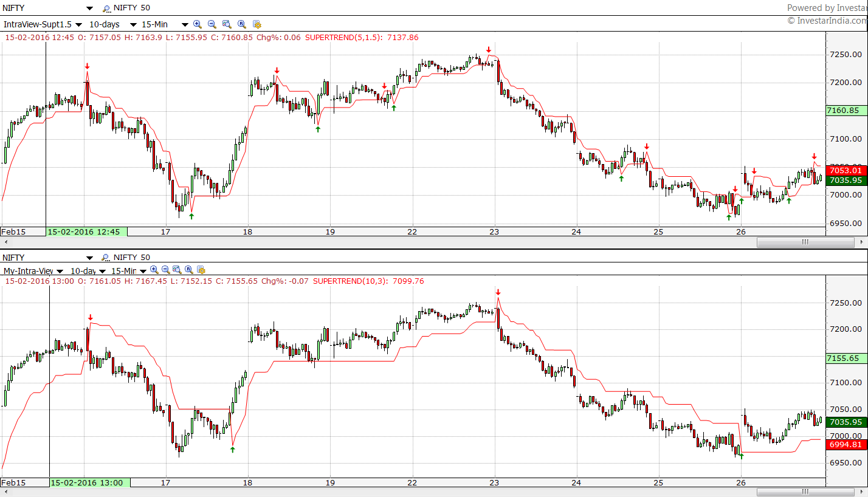This screenshot has height=497, width=868.
Task: Click the 7160.85 price label on the top axis
Action: (846, 110)
